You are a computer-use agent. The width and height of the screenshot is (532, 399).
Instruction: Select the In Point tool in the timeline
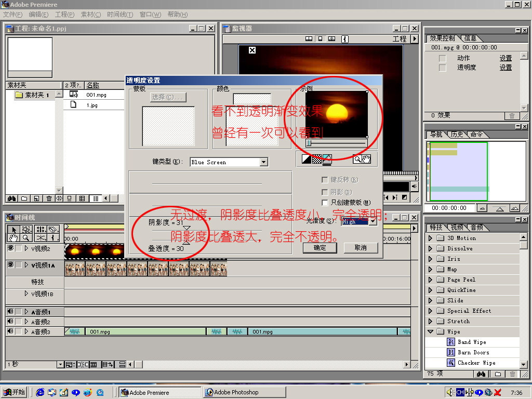pos(53,237)
